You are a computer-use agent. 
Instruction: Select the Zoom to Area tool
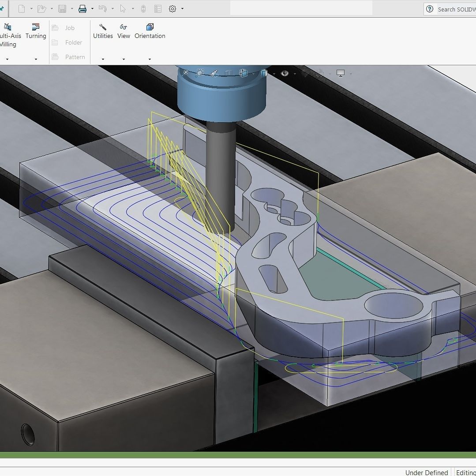pyautogui.click(x=199, y=73)
